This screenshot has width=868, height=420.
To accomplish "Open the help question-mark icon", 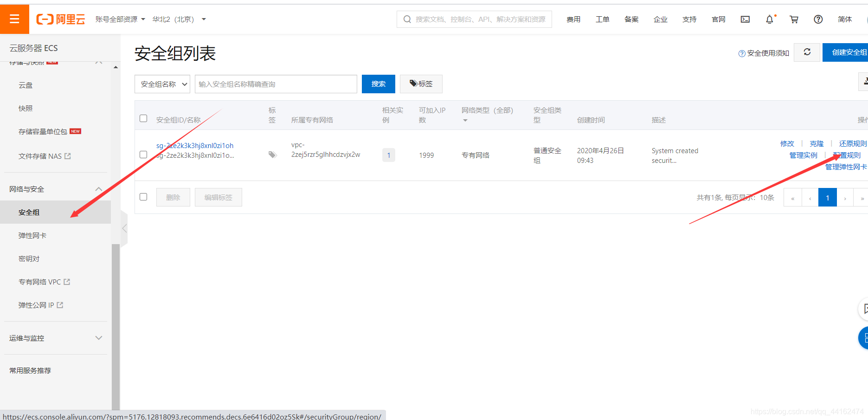I will tap(818, 19).
